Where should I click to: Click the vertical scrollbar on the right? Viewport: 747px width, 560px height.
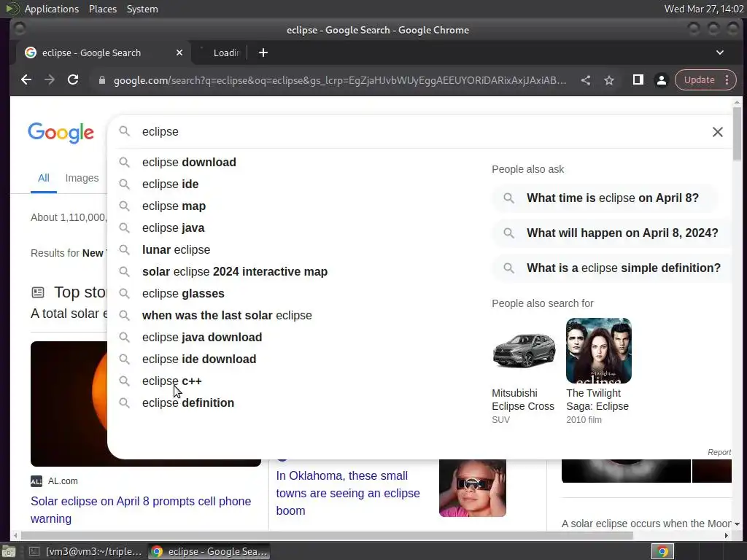737,135
